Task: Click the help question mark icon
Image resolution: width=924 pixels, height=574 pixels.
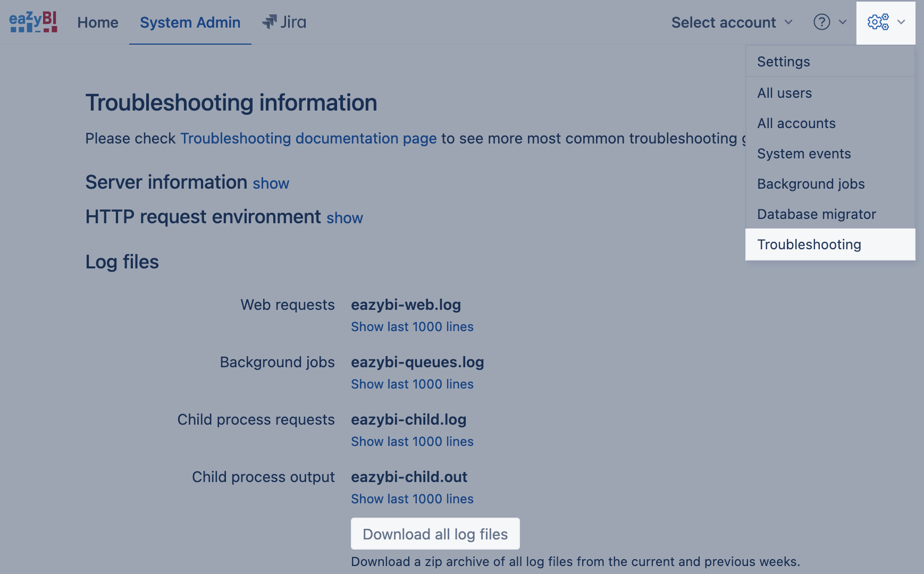Action: 821,22
